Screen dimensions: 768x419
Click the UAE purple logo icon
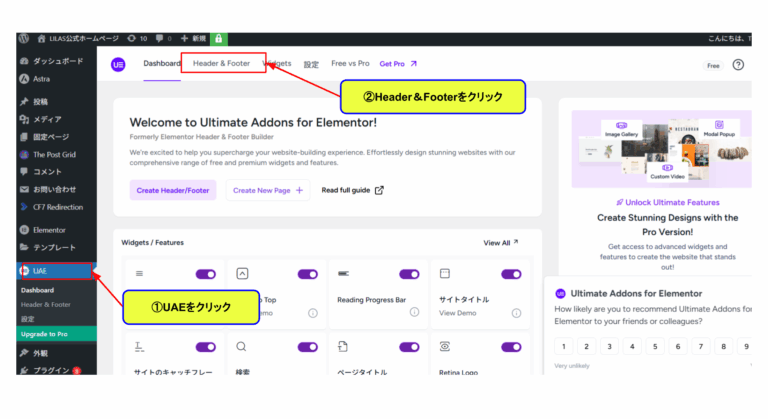point(118,65)
